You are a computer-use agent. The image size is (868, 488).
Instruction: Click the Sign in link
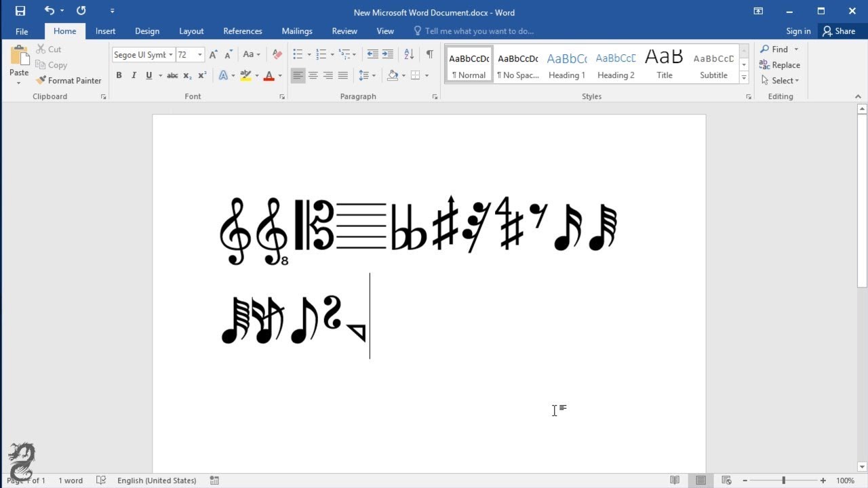click(x=798, y=31)
